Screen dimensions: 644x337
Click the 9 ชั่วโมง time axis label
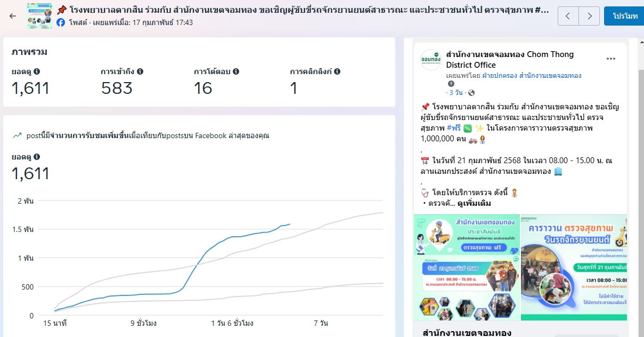144,323
